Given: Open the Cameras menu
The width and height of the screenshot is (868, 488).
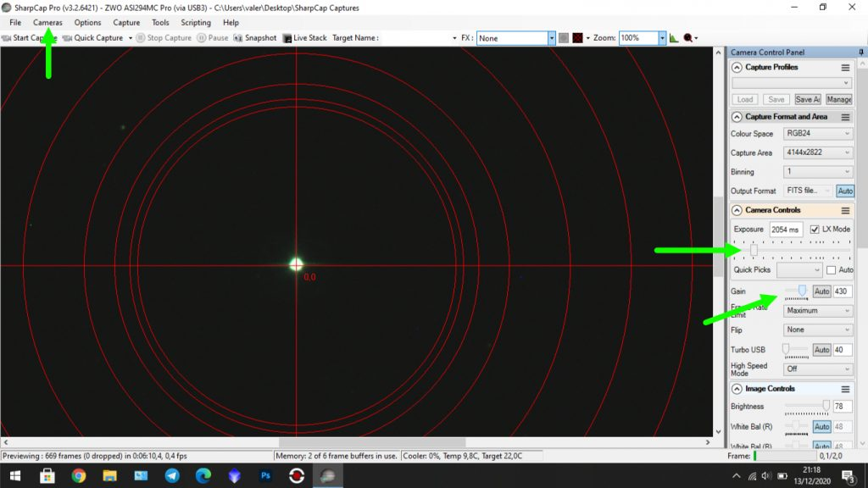Looking at the screenshot, I should [x=47, y=23].
